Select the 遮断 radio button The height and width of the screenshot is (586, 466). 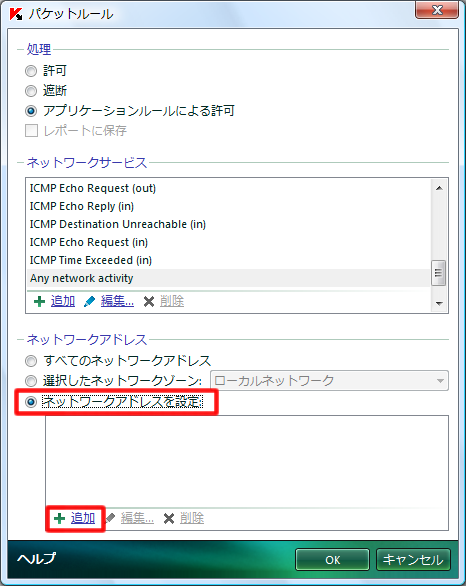click(31, 91)
